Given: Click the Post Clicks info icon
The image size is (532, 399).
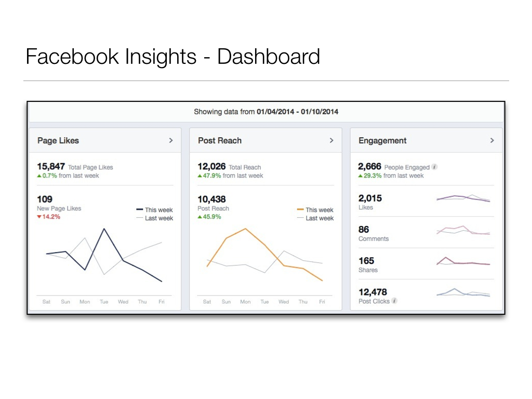Looking at the screenshot, I should (x=395, y=301).
